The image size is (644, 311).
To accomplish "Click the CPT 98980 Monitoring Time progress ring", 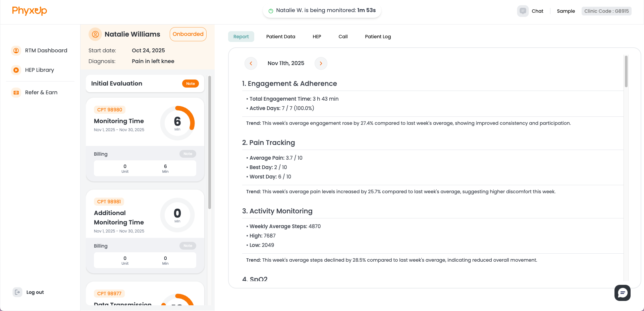I will pyautogui.click(x=177, y=122).
